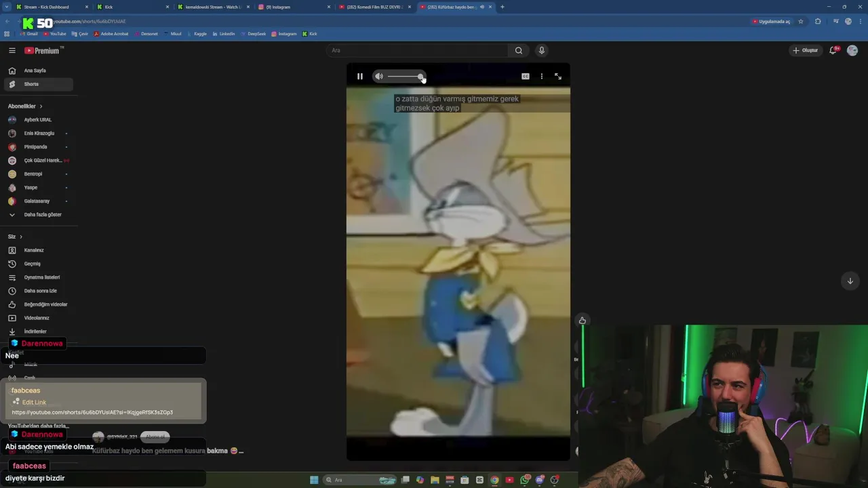The height and width of the screenshot is (488, 868).
Task: Open WhatsApp from the taskbar
Action: click(525, 480)
